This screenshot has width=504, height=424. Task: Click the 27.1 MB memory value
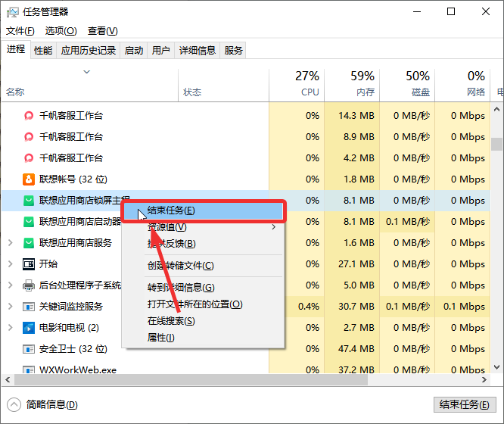pyautogui.click(x=356, y=264)
